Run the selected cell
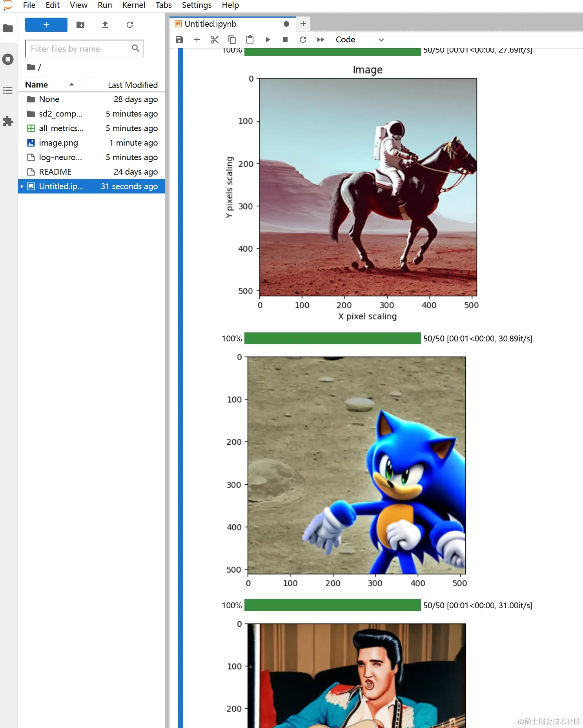This screenshot has width=583, height=728. point(268,40)
